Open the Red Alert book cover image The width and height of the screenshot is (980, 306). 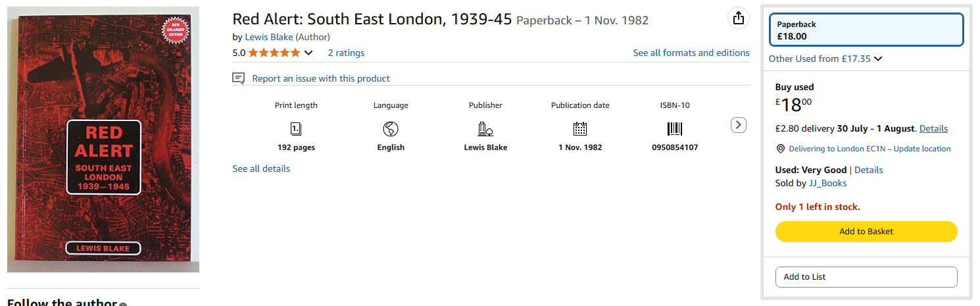(103, 143)
